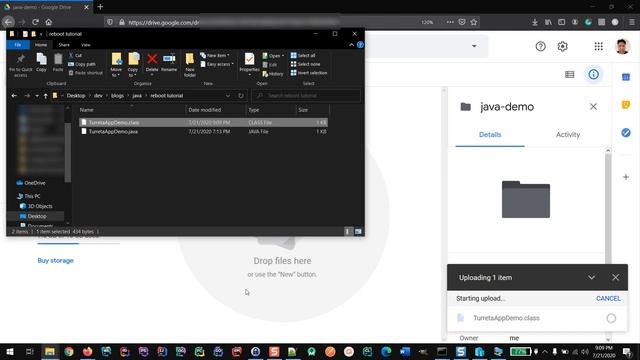Open the Windows Start menu
Screen dimensions: 640x360
click(9, 351)
